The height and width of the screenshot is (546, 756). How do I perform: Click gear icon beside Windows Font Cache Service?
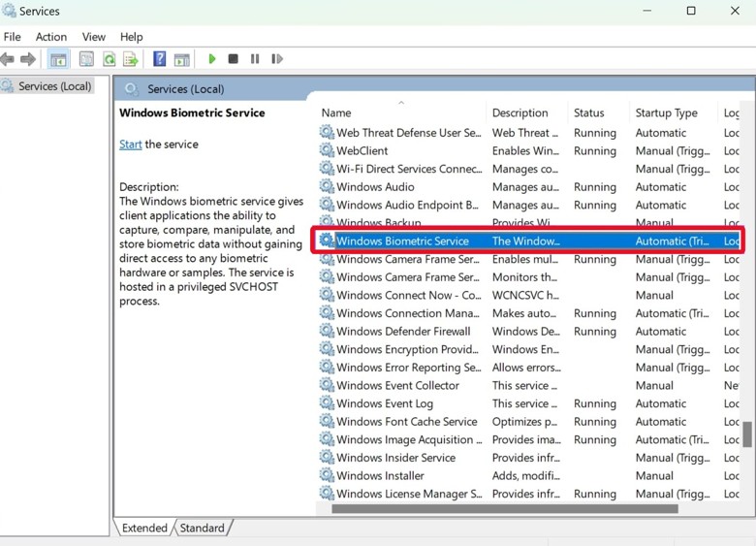pyautogui.click(x=327, y=421)
